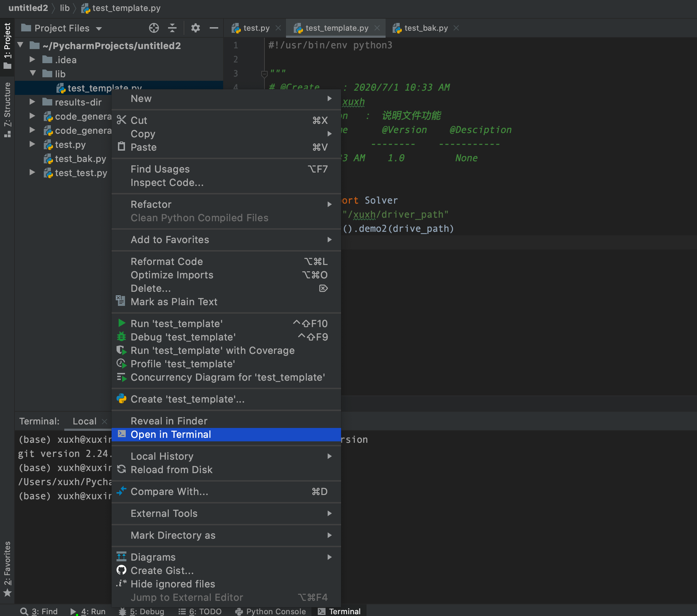This screenshot has width=697, height=616.
Task: Click the lib breadcrumb
Action: tap(65, 8)
